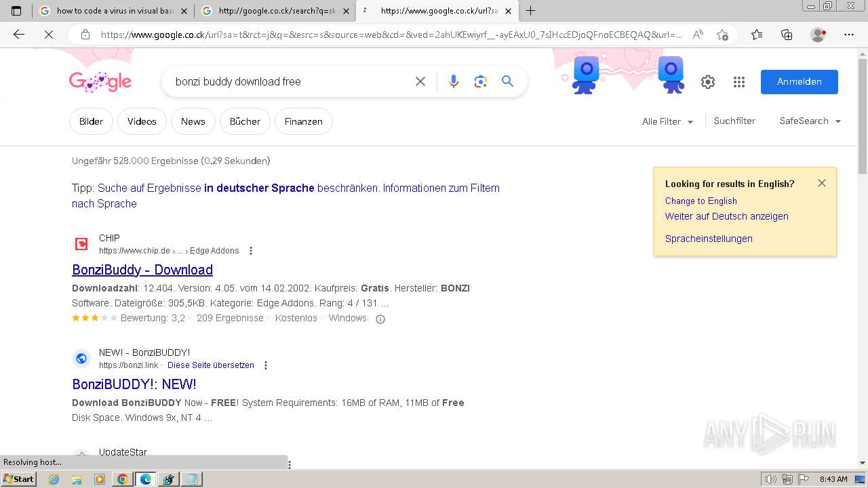This screenshot has width=868, height=488.
Task: Sign in with the Anmelden button
Action: tap(799, 81)
